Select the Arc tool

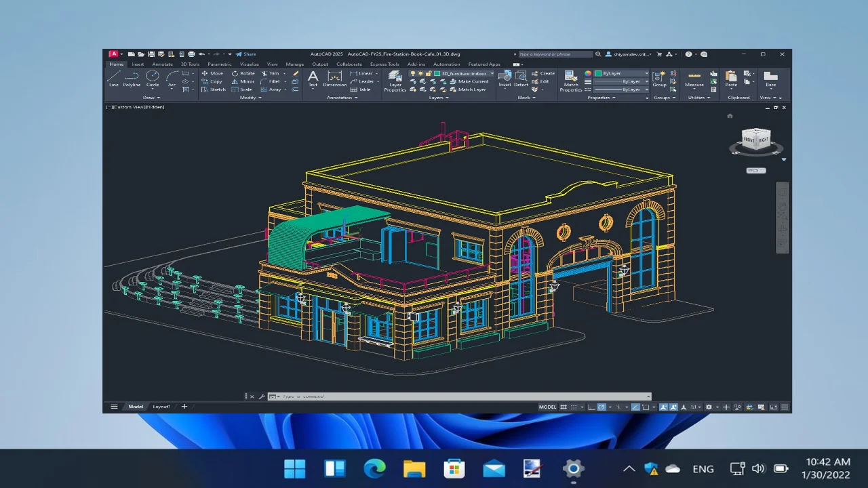pos(172,79)
